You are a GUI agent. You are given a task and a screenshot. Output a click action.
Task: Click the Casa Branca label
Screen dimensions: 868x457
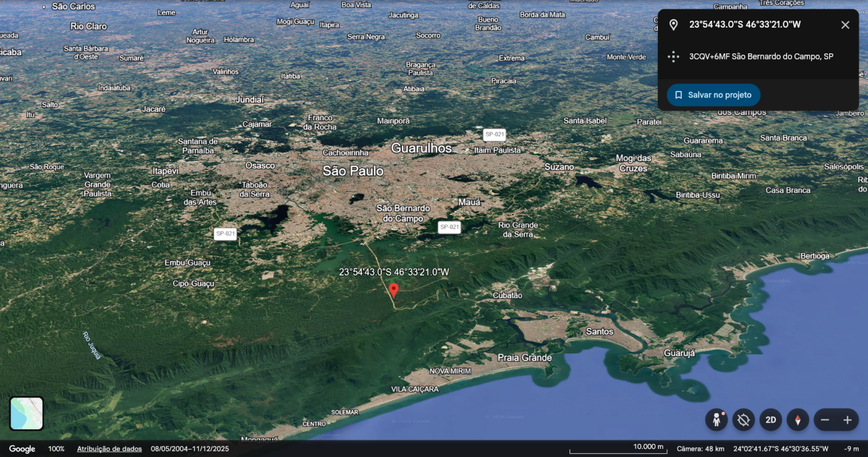pyautogui.click(x=788, y=190)
